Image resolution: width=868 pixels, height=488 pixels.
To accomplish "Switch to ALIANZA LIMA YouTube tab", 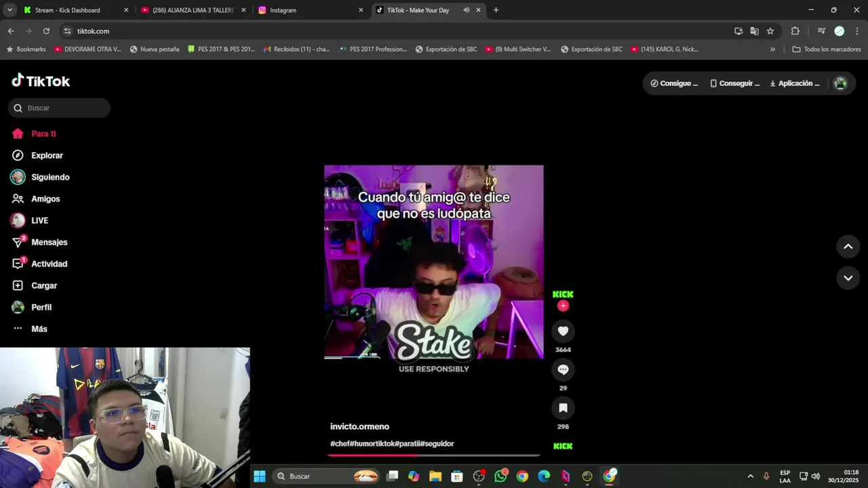I will [x=193, y=10].
